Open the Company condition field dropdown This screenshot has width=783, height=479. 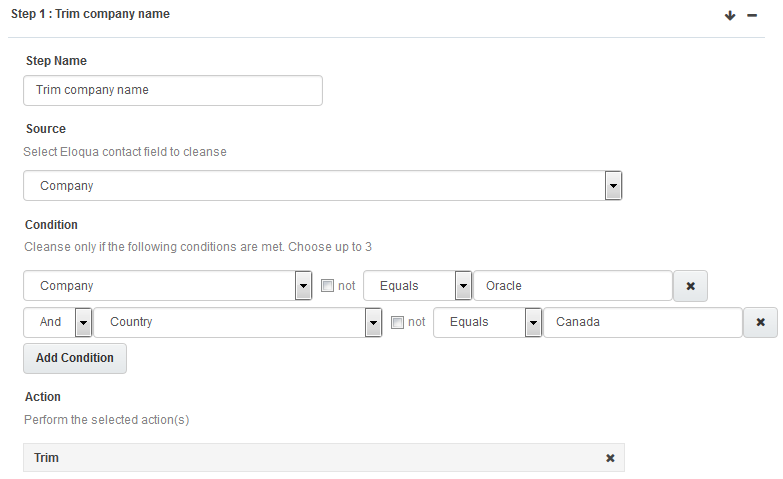[304, 286]
